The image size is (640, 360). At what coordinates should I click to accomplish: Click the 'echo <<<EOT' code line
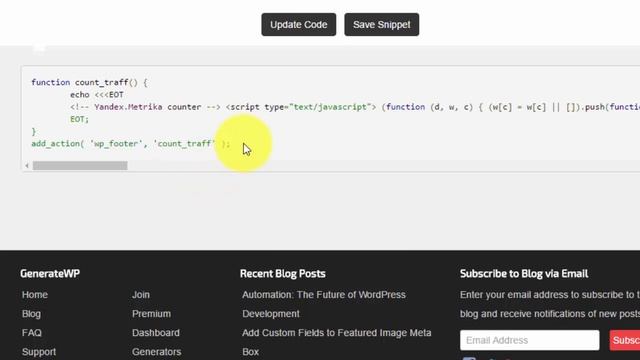point(97,95)
